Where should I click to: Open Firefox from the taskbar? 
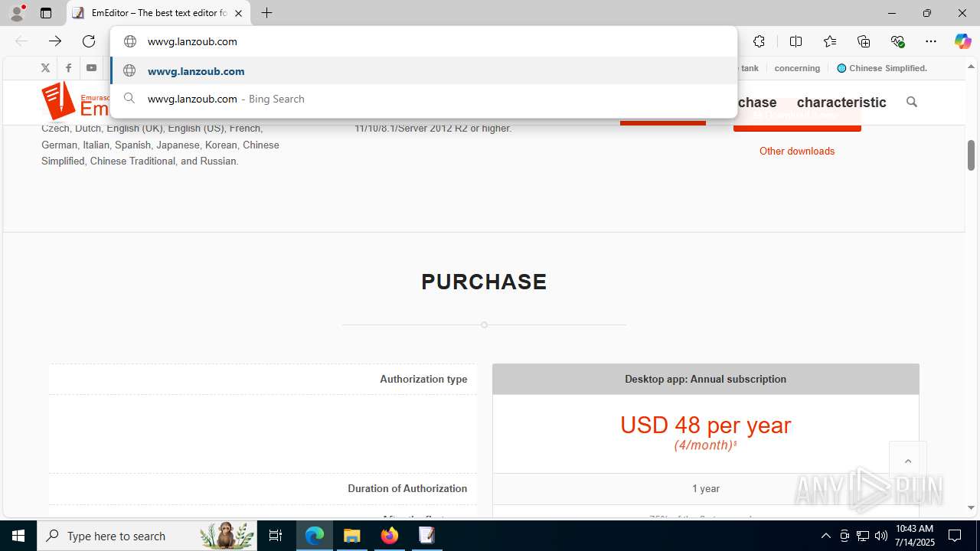click(x=390, y=536)
